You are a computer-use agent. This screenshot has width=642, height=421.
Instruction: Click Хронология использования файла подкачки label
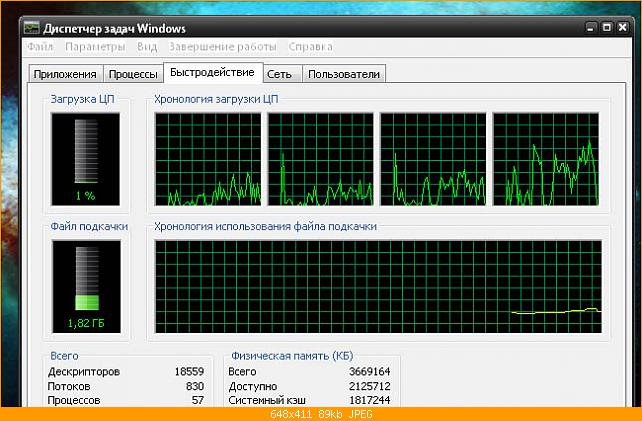click(x=265, y=226)
